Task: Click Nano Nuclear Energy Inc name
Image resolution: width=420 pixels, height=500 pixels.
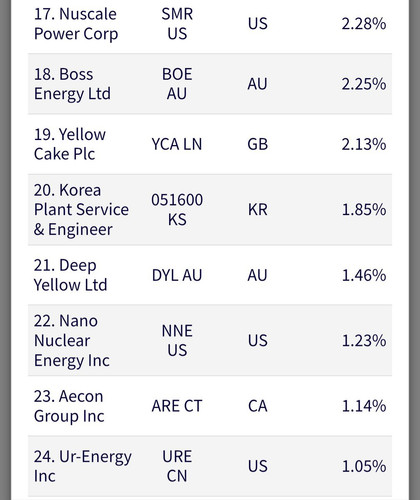Action: click(x=71, y=340)
